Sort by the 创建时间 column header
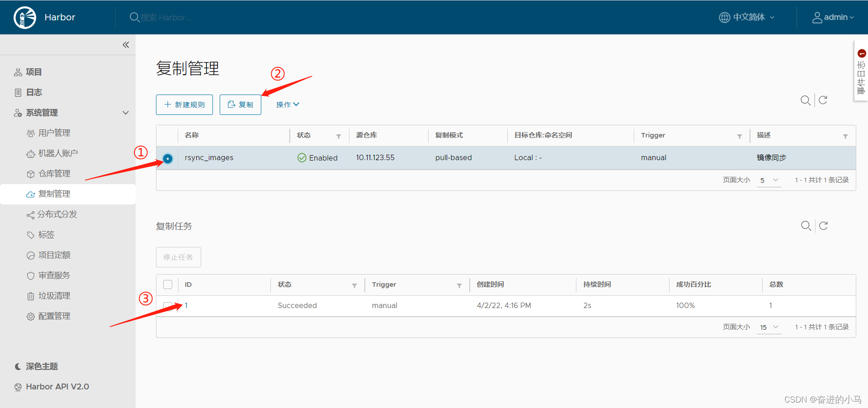Screen dimensions: 868x408 (x=491, y=285)
